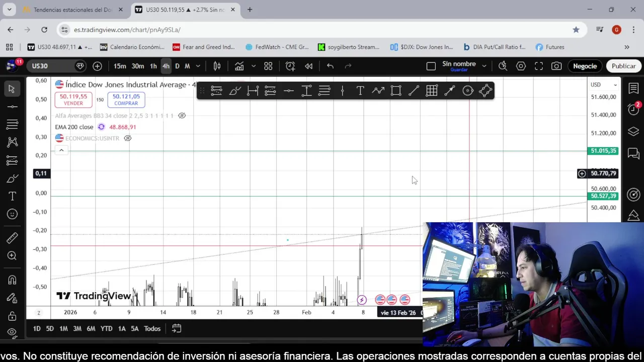
Task: Add symbol to compare plus button
Action: [97, 66]
